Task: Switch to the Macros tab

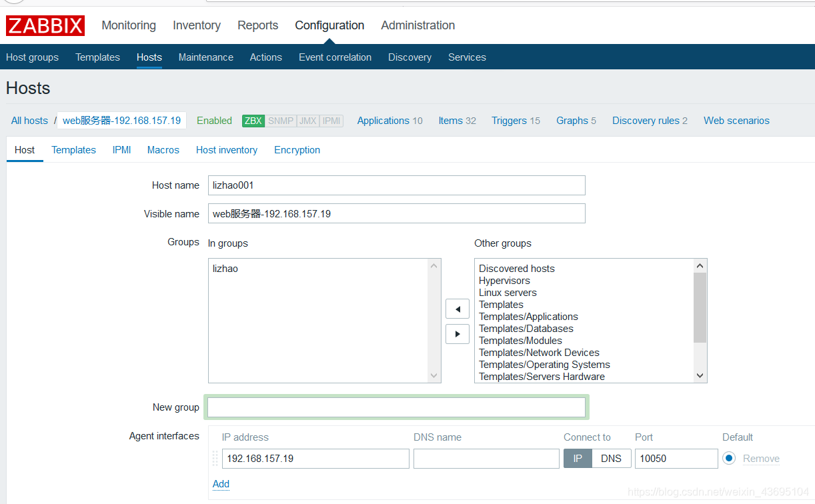Action: pos(163,150)
